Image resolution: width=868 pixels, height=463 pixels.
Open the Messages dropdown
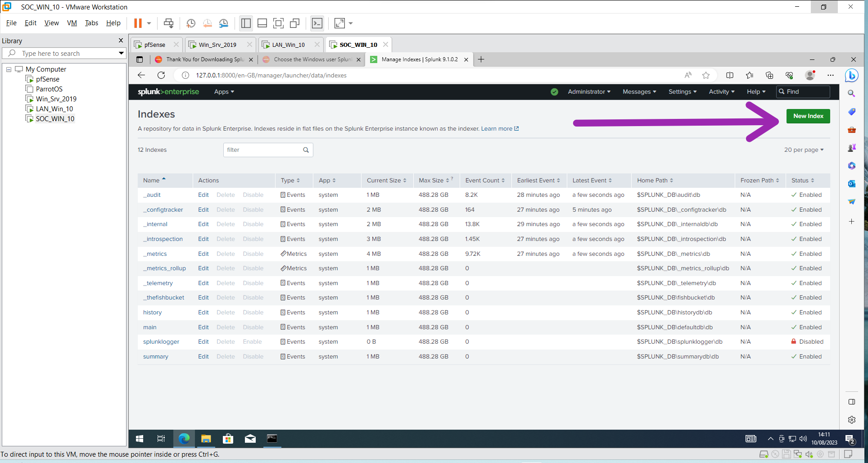639,92
